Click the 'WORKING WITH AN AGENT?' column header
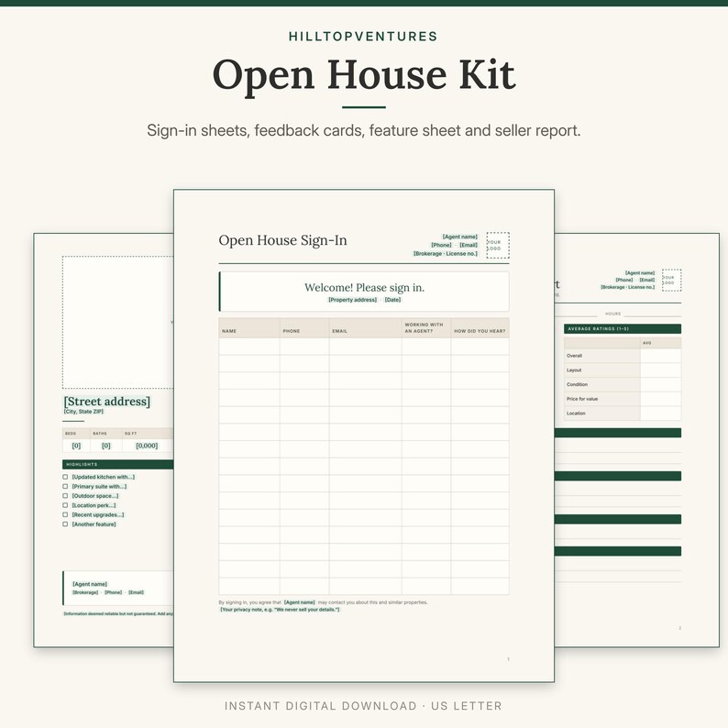The width and height of the screenshot is (728, 728). click(x=425, y=328)
